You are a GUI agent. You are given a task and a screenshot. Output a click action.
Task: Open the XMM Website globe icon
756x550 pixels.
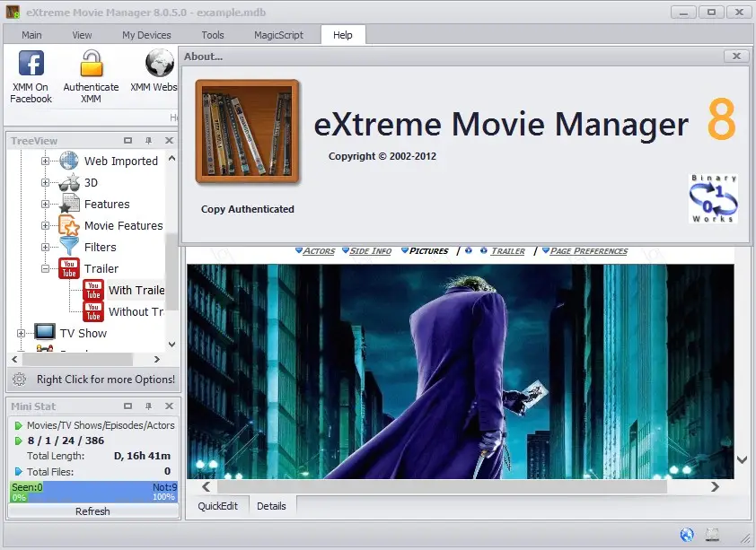click(160, 64)
